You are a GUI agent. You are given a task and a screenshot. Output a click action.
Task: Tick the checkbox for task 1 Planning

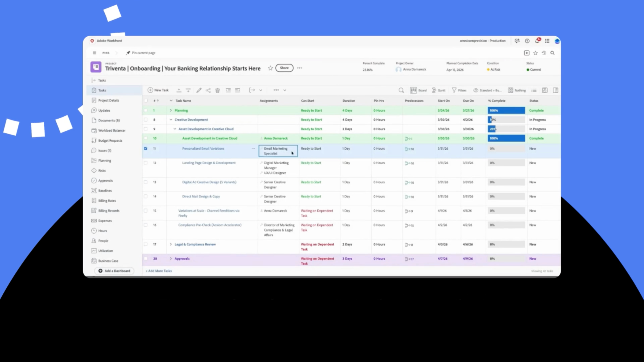[x=146, y=110]
